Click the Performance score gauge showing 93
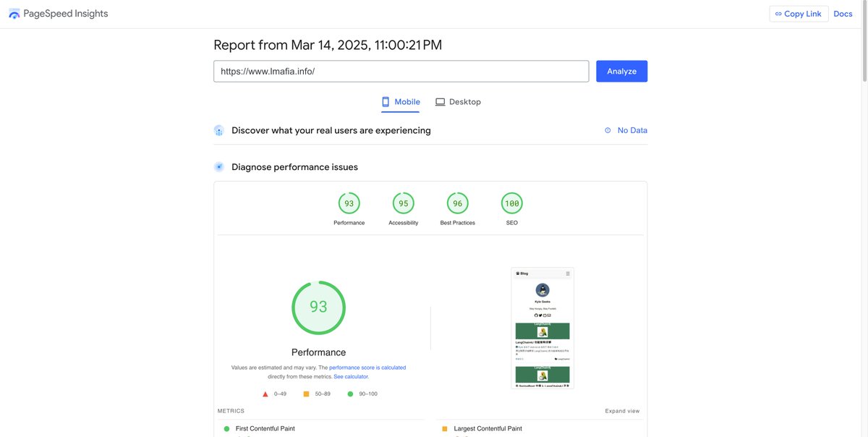The image size is (868, 437). [318, 307]
